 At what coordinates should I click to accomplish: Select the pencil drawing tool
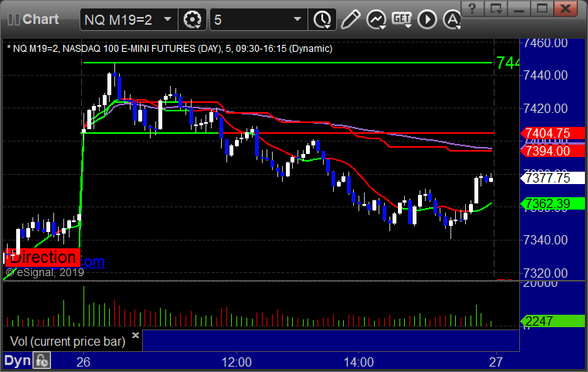[351, 19]
